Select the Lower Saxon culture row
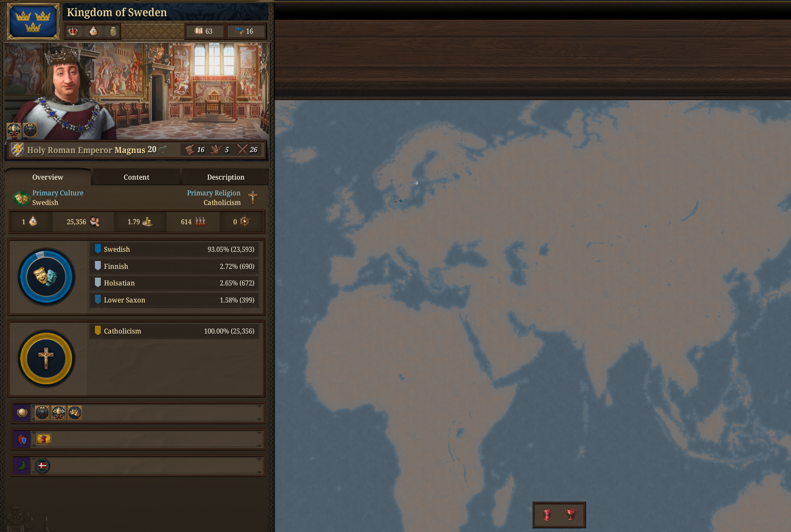Viewport: 791px width, 532px height. click(x=173, y=300)
